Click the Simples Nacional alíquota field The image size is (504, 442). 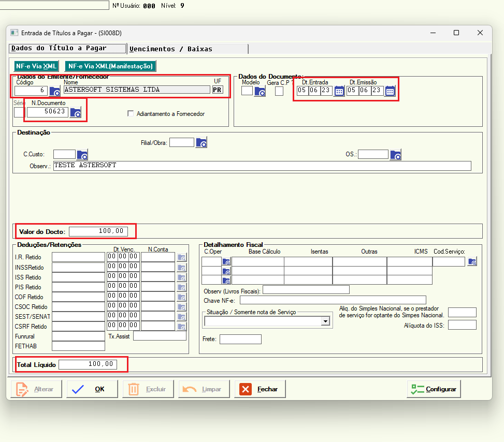point(462,312)
